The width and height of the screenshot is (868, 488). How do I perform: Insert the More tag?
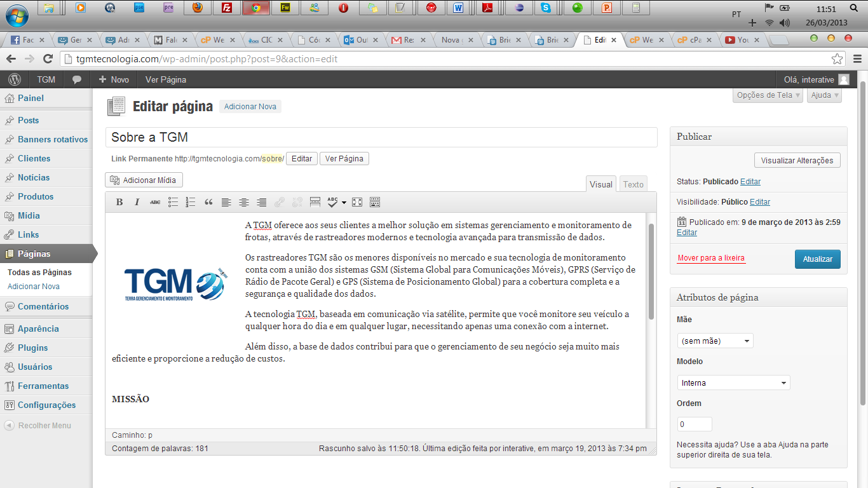(x=315, y=202)
